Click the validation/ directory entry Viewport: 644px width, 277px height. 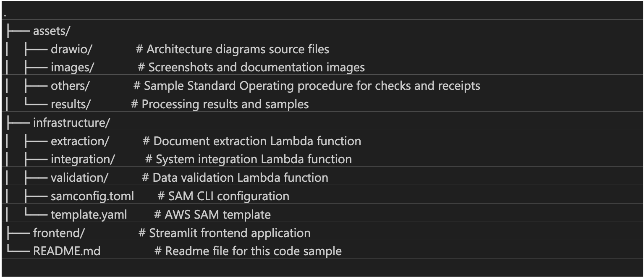79,178
